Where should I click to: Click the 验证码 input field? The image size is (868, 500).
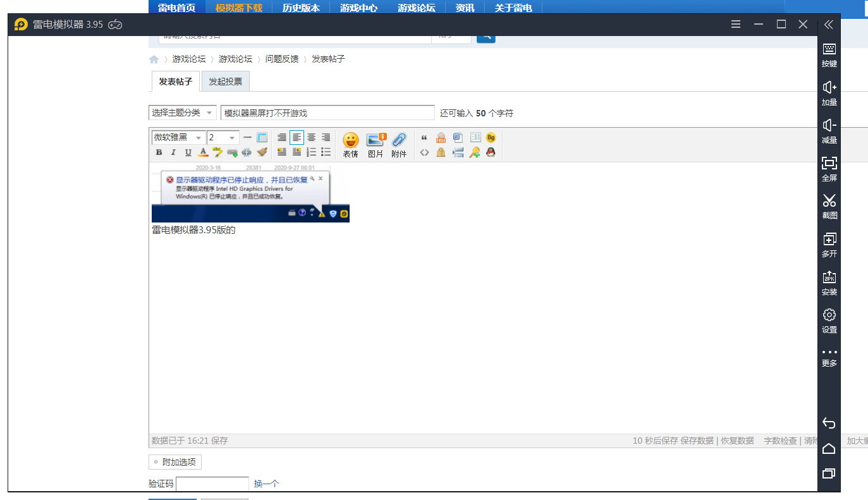pyautogui.click(x=212, y=484)
